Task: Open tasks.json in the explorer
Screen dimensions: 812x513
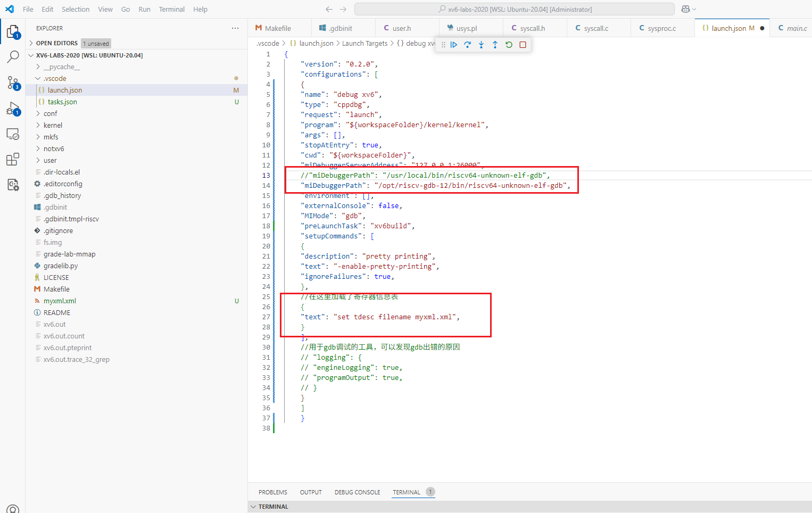Action: pos(62,102)
